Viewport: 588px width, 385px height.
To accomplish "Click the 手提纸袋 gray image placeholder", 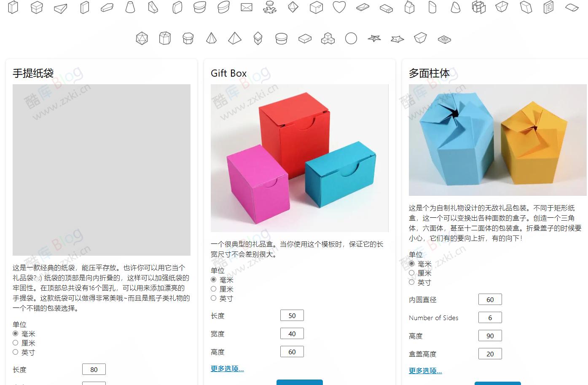I will [102, 170].
